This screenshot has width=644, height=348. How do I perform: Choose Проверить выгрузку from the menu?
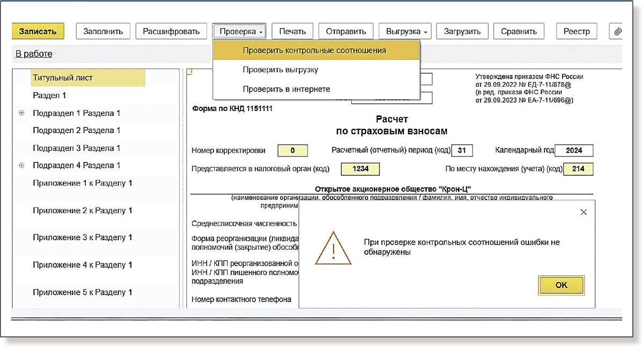[280, 70]
